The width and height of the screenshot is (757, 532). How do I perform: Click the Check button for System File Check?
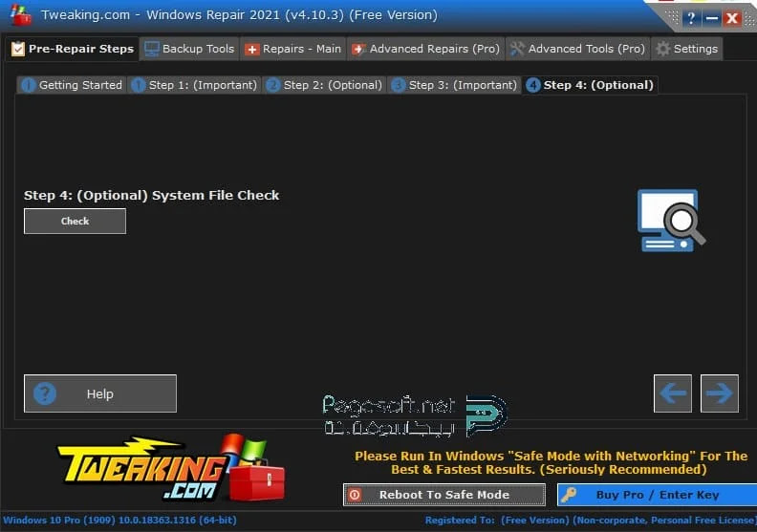75,221
